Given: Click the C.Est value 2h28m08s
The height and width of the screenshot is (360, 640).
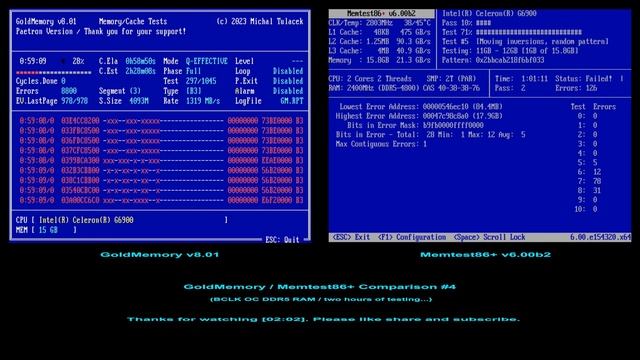Looking at the screenshot, I should point(140,71).
